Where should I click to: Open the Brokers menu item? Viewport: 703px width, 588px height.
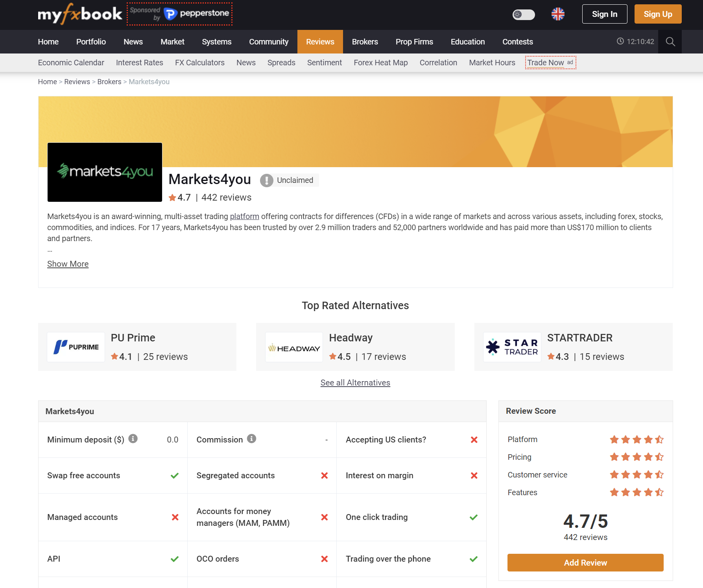365,41
